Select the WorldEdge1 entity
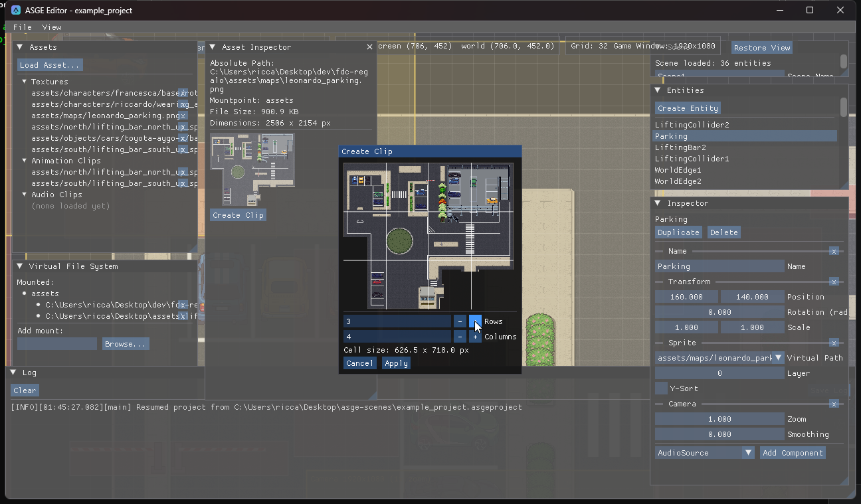 [745, 170]
